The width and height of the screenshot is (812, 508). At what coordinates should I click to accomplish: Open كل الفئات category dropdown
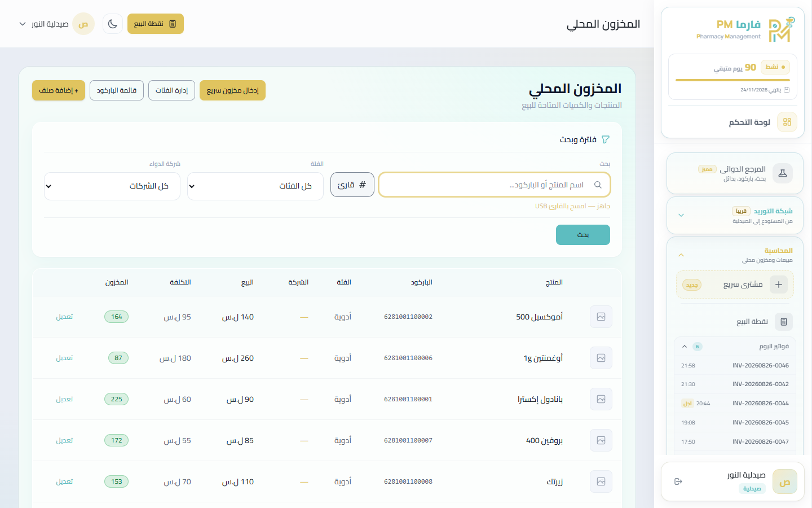point(255,186)
